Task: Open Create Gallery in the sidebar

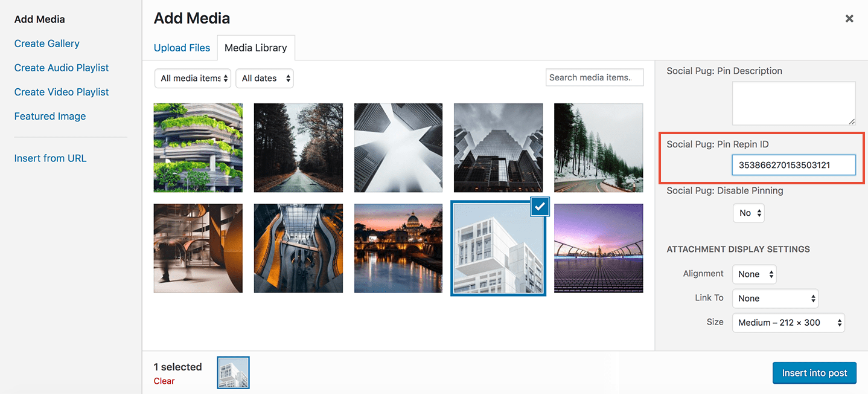Action: pos(46,43)
